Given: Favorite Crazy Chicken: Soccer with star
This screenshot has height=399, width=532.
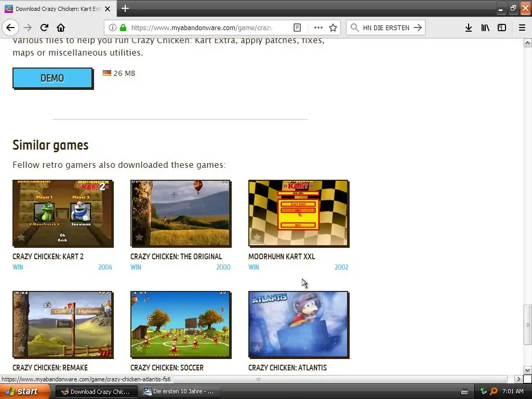Looking at the screenshot, I should pos(139,349).
